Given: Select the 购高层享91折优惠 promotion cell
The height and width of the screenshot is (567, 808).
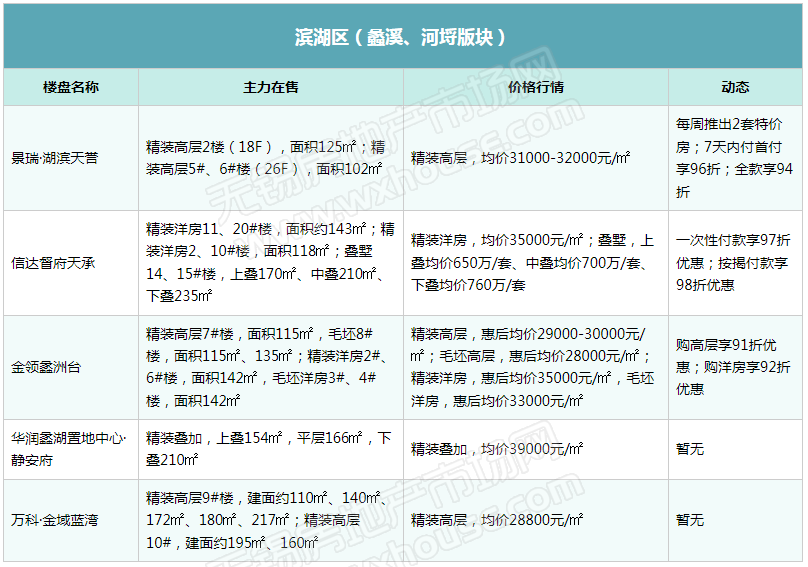Looking at the screenshot, I should [735, 367].
